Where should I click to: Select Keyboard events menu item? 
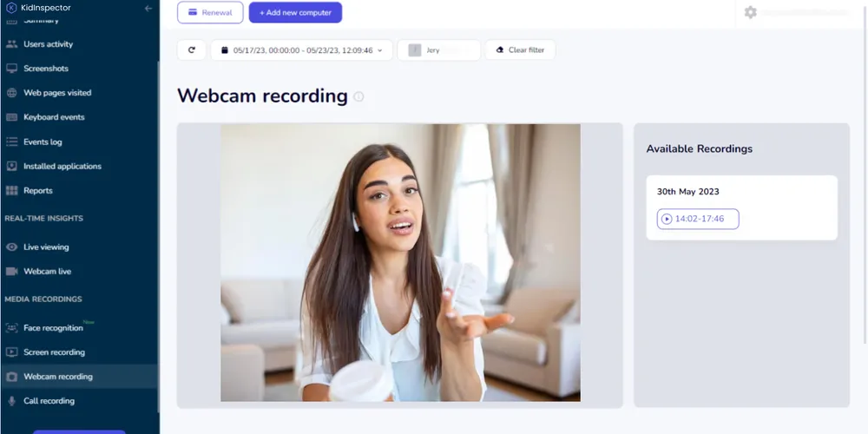54,117
